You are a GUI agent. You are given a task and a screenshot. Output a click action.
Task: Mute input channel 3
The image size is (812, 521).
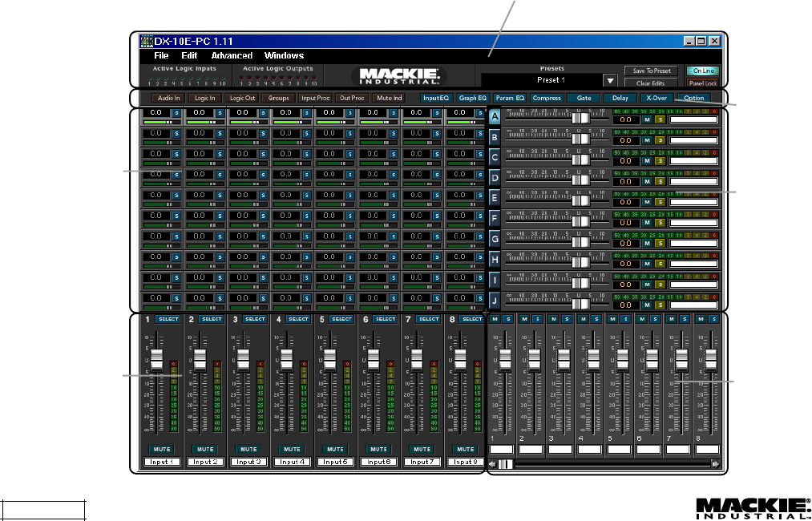(248, 450)
